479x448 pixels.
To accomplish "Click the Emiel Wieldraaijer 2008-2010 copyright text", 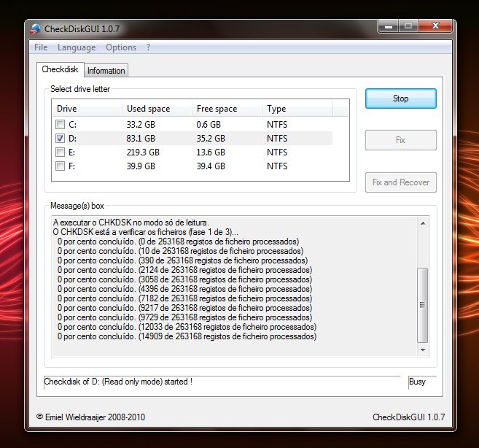I will (x=90, y=417).
